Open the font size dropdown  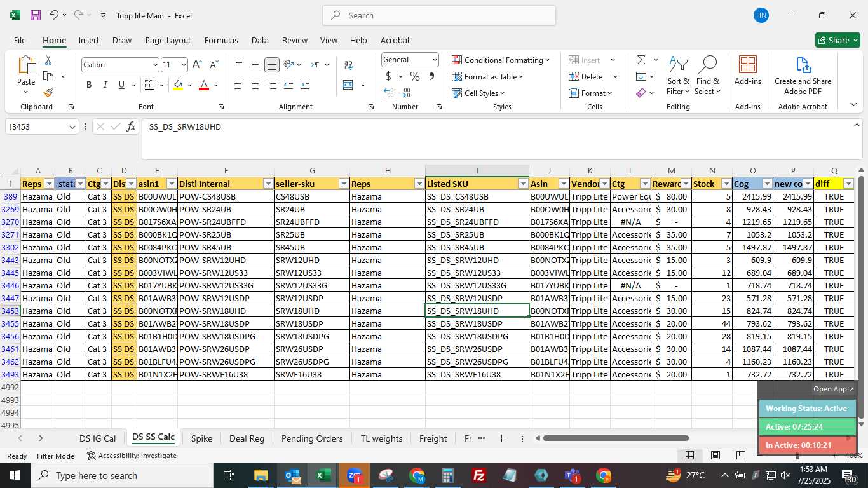point(184,65)
